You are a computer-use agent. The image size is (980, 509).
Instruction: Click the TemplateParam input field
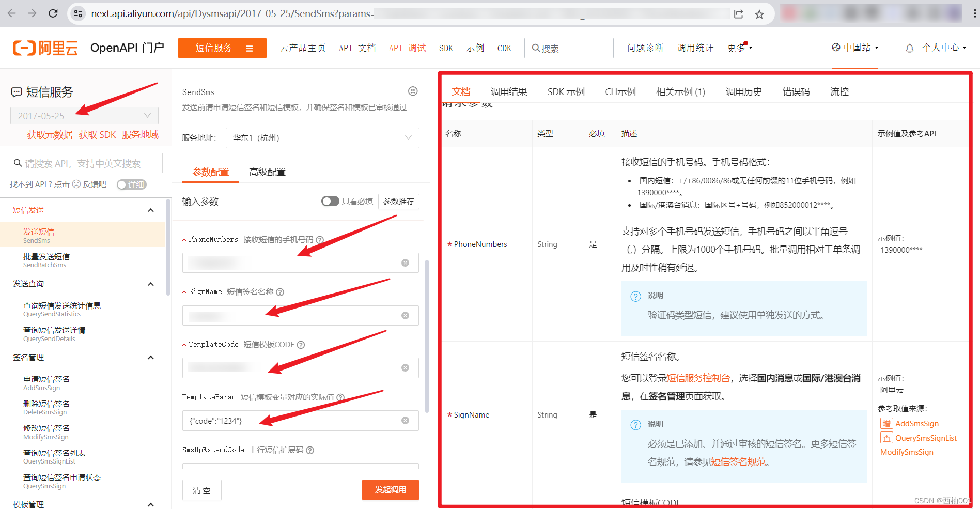point(300,421)
